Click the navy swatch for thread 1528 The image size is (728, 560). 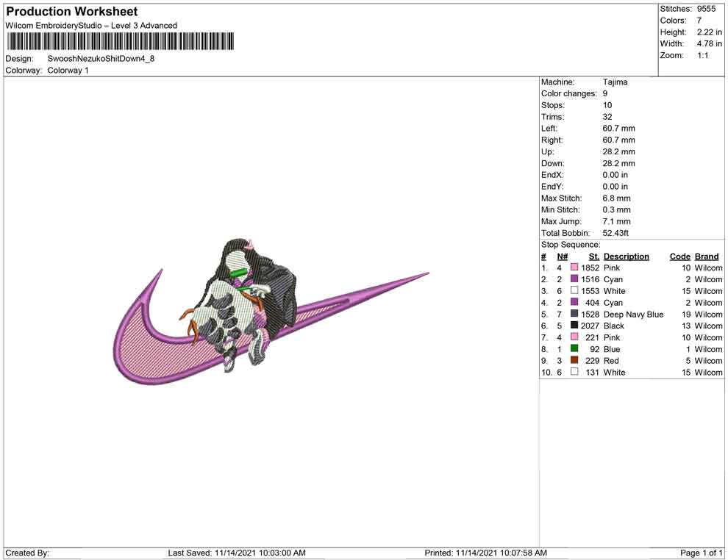click(574, 314)
